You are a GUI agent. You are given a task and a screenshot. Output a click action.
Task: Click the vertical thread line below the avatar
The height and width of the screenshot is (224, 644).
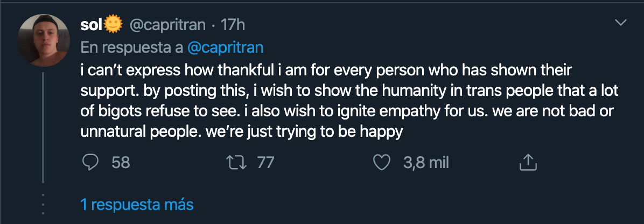coord(43,129)
